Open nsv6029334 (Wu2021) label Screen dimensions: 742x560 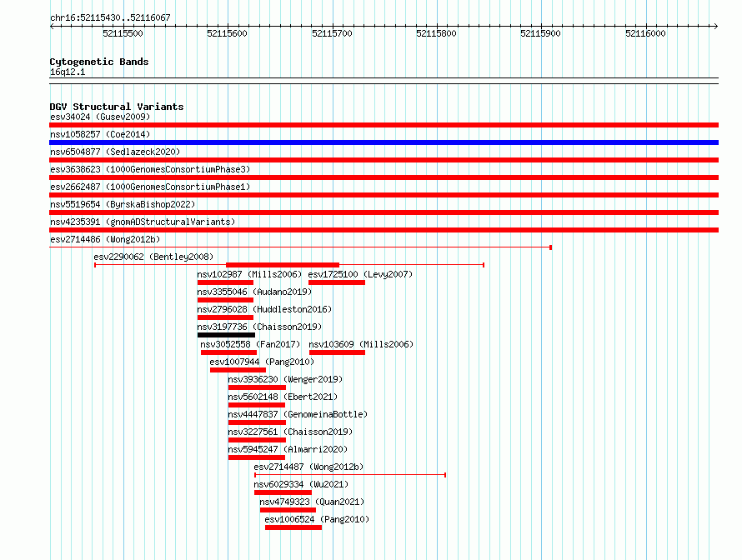[301, 484]
